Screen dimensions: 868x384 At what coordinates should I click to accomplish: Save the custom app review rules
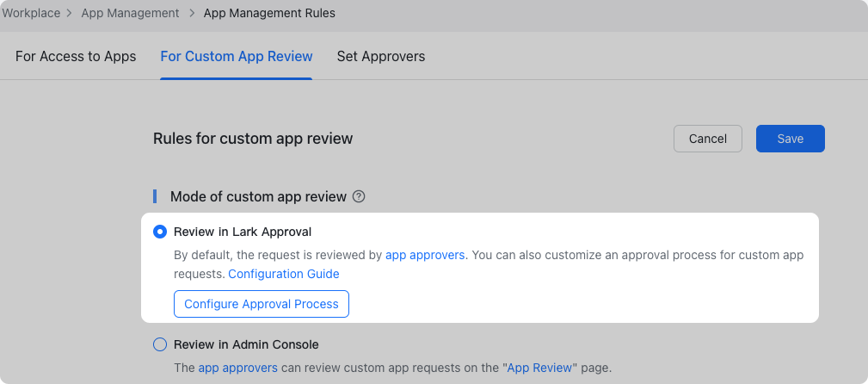(790, 139)
